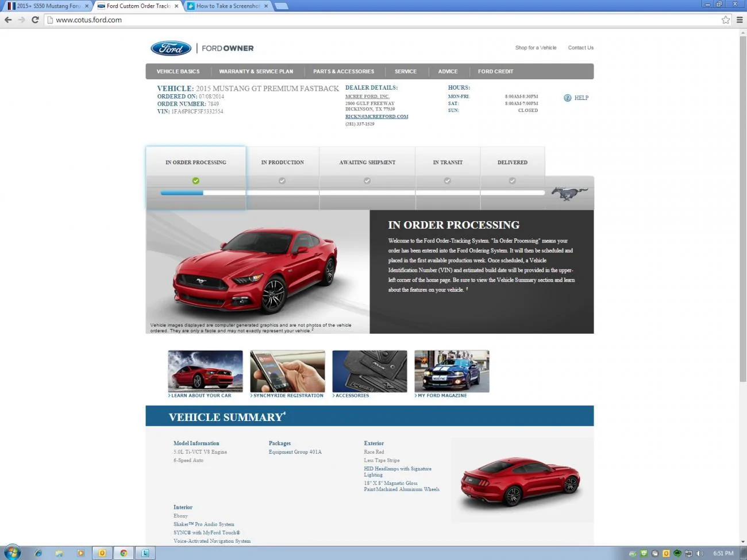This screenshot has width=747, height=560.
Task: Click the HID Headlamps with Signature Lighting text
Action: tap(398, 472)
